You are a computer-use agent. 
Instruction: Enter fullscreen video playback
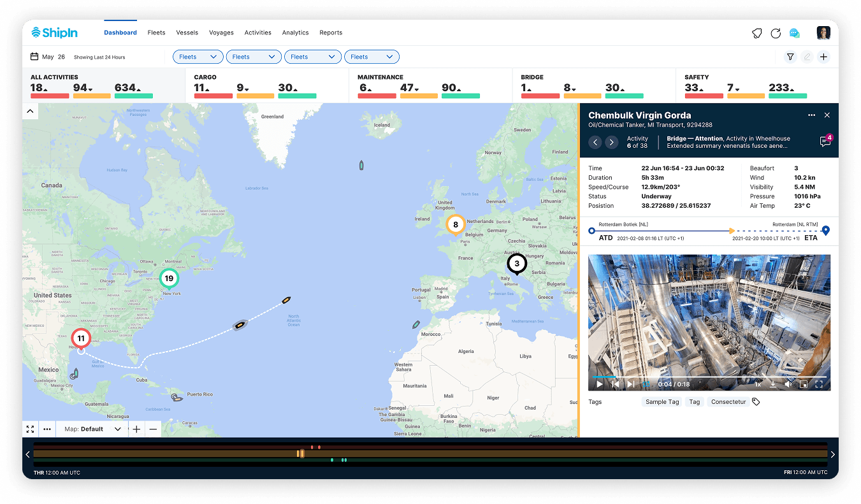click(x=820, y=384)
